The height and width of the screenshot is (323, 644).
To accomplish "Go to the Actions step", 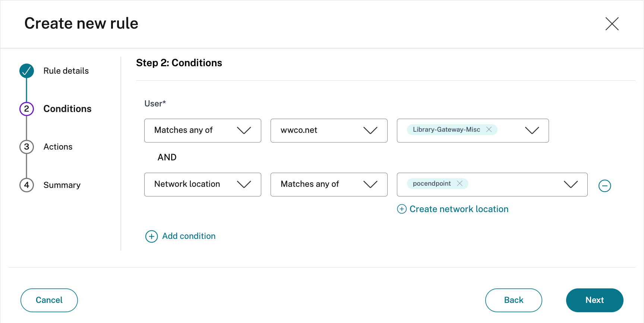I will tap(58, 147).
